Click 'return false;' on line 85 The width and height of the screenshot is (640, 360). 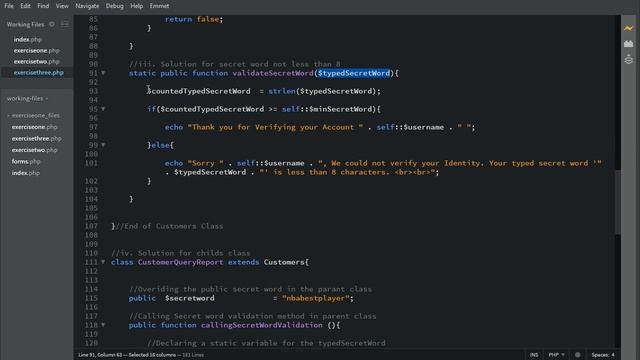[x=194, y=19]
